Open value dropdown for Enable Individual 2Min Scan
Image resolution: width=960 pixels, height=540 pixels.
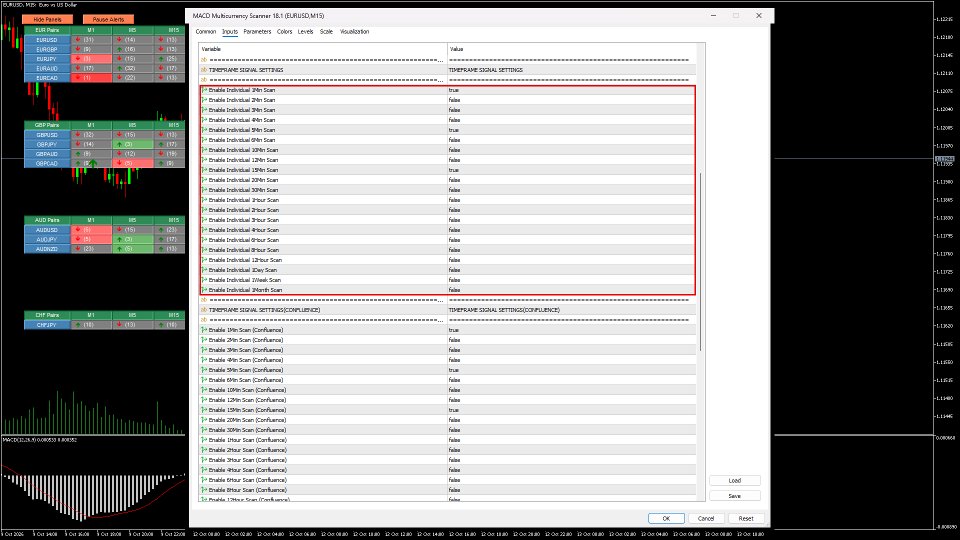click(571, 100)
